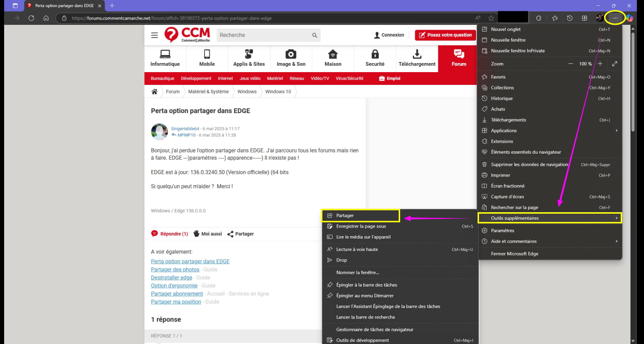Image resolution: width=644 pixels, height=344 pixels.
Task: Select Lecture à voix haute
Action: point(400,249)
